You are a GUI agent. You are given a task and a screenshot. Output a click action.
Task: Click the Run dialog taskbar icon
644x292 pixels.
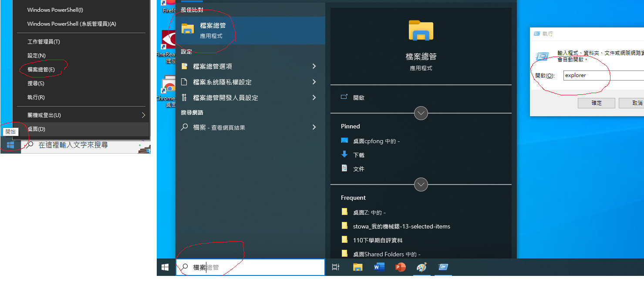(443, 267)
